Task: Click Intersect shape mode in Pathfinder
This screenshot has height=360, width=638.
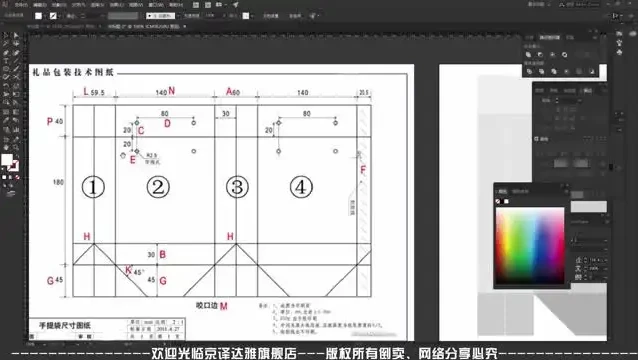Action: [x=552, y=55]
